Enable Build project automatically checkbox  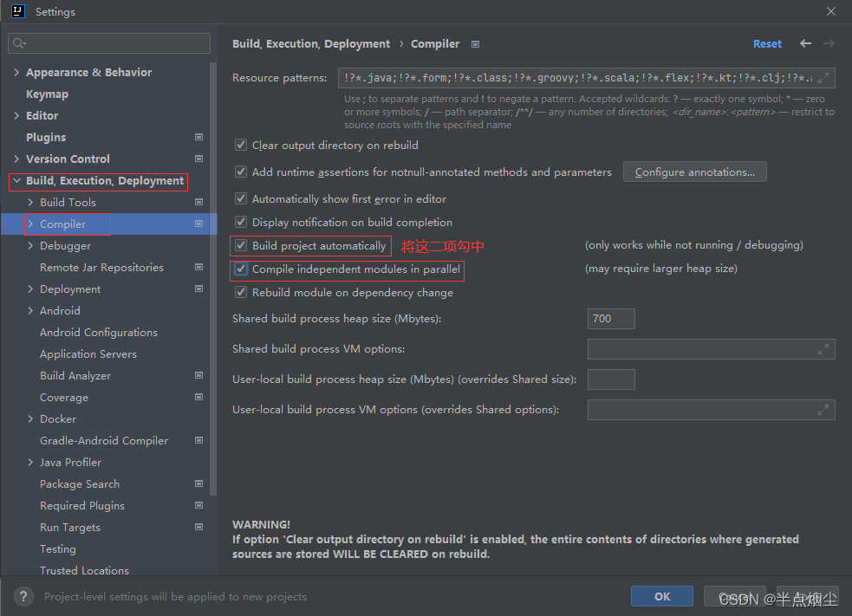(241, 245)
